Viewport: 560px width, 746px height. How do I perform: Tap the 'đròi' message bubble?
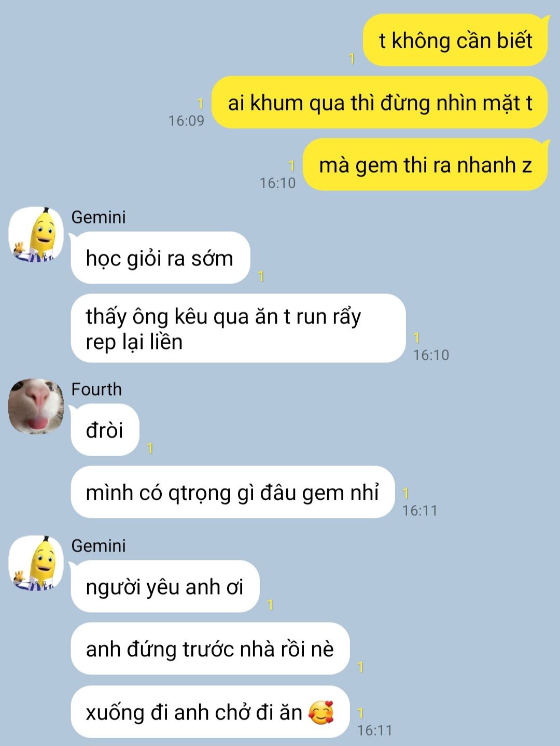105,430
